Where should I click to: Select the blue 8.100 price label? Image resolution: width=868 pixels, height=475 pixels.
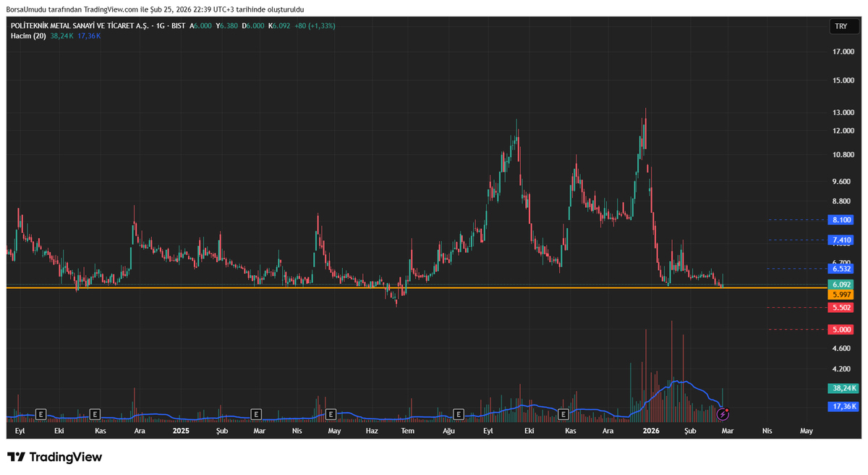(842, 219)
